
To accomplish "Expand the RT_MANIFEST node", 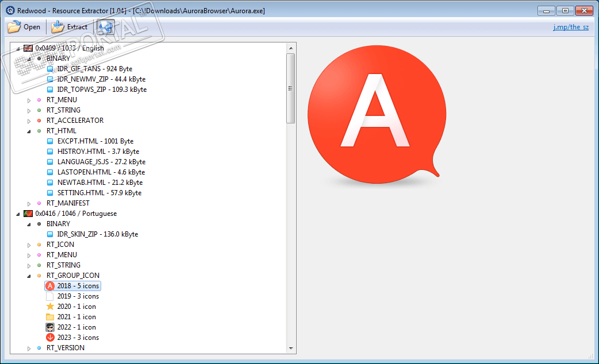I will [29, 204].
